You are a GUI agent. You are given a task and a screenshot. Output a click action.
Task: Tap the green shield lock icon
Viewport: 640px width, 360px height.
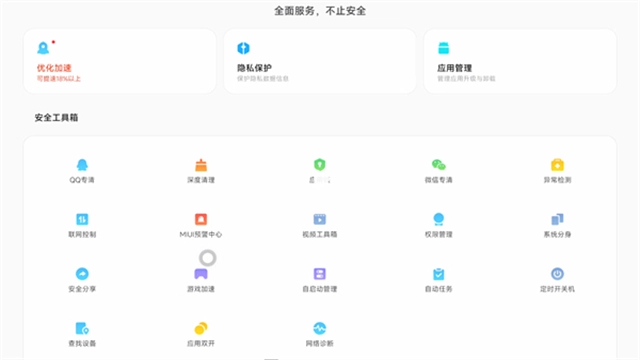pyautogui.click(x=320, y=164)
